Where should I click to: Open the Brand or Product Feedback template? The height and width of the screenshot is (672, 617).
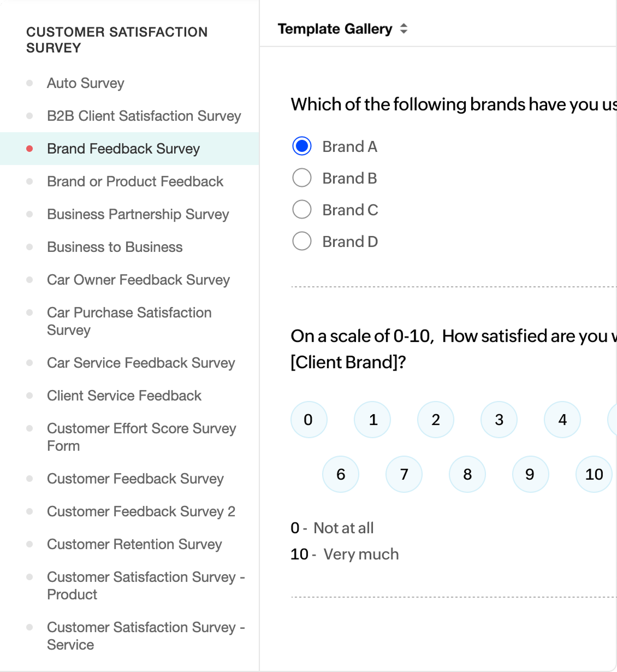click(135, 181)
